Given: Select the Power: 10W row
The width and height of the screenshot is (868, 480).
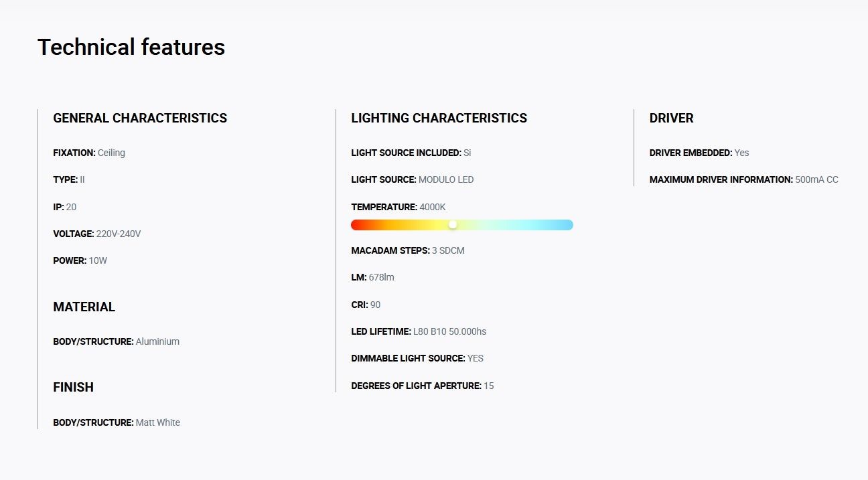Looking at the screenshot, I should pos(80,260).
